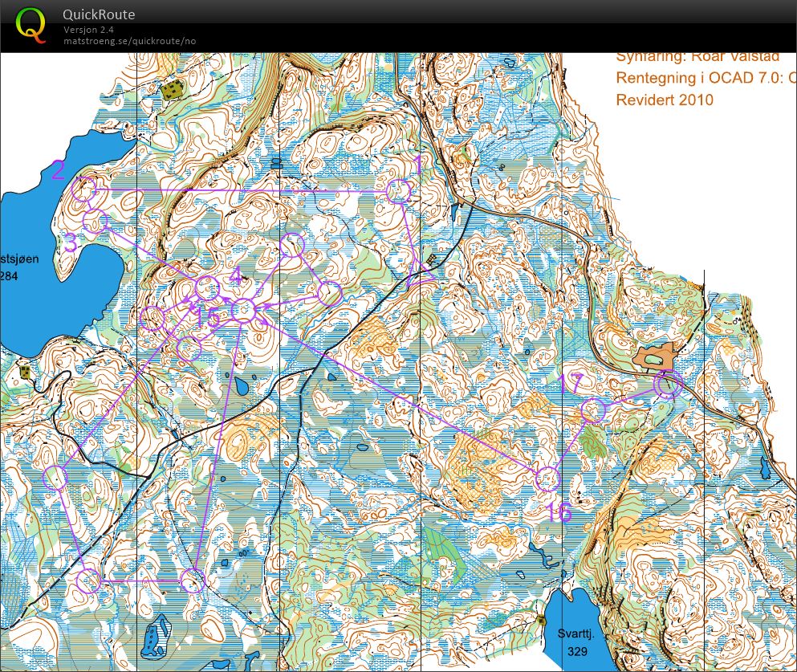
Task: Click the purple number 15 label
Action: click(x=208, y=318)
